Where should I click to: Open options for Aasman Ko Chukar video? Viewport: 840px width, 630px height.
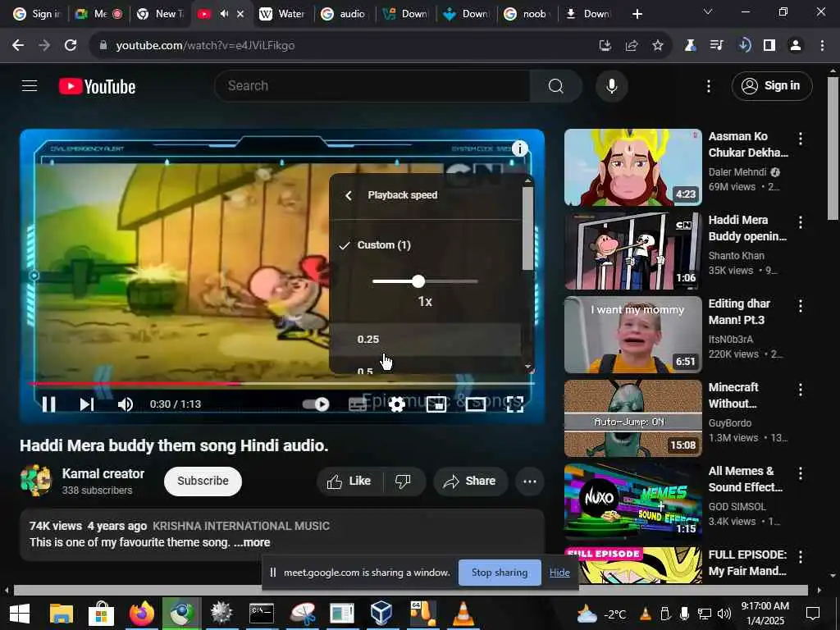pyautogui.click(x=801, y=139)
